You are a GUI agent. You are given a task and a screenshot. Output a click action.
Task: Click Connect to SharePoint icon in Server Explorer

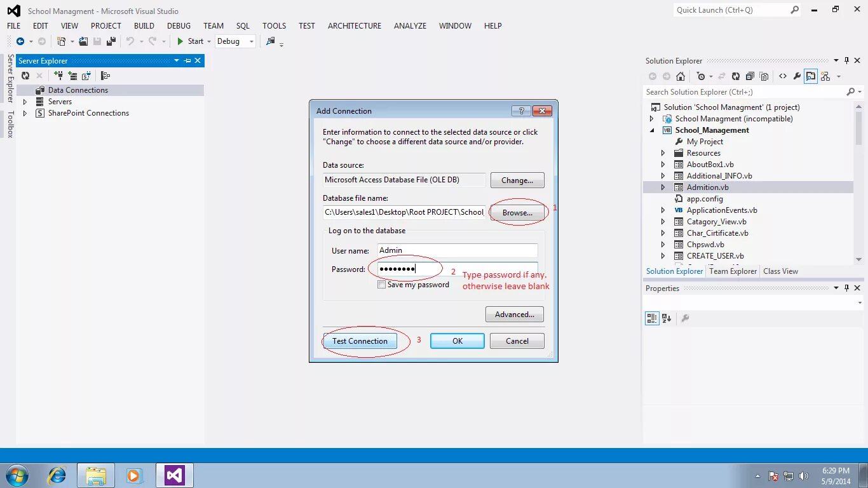pos(86,76)
